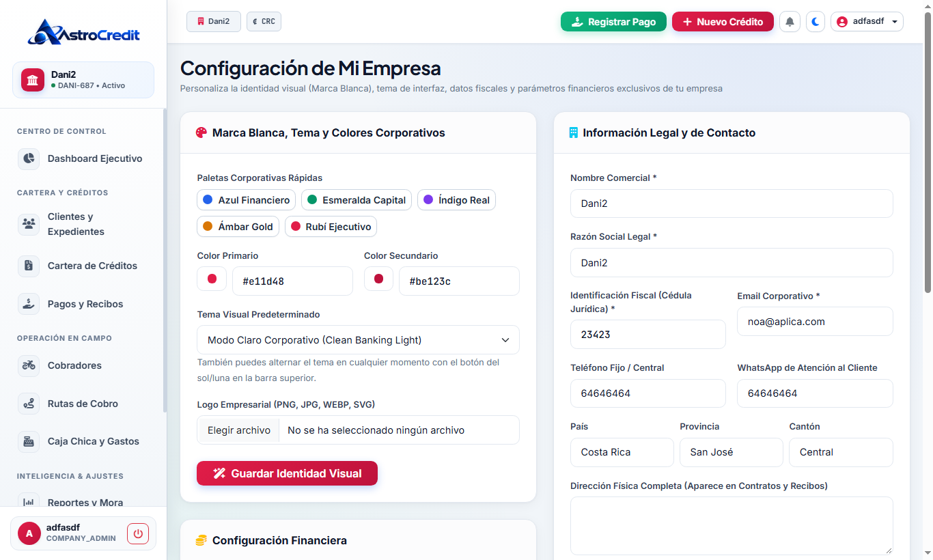
Task: Focus the Email Corporativo field
Action: [815, 322]
